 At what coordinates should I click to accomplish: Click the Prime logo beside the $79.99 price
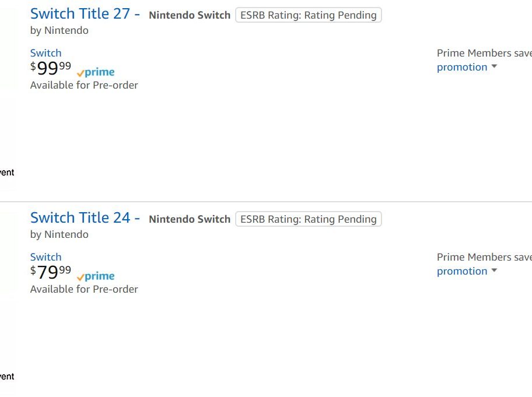click(96, 276)
